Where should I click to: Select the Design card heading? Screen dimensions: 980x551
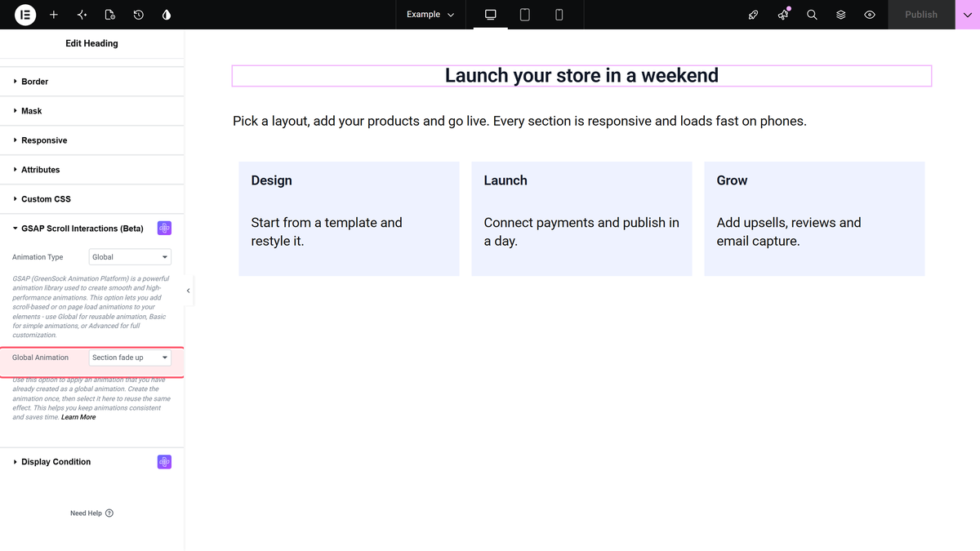[271, 180]
